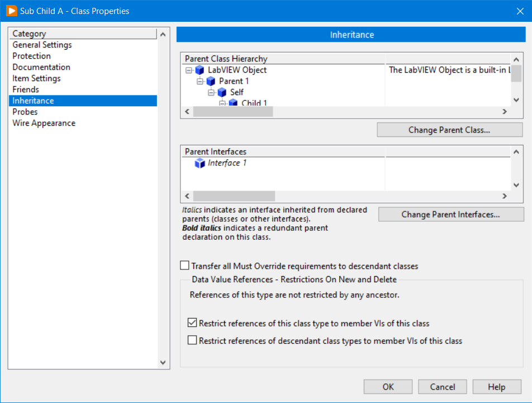Image resolution: width=532 pixels, height=403 pixels.
Task: Open Help for this dialog
Action: (497, 387)
